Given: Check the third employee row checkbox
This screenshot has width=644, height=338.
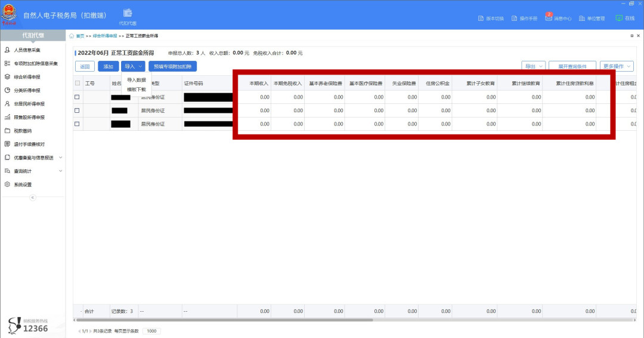Looking at the screenshot, I should [77, 124].
